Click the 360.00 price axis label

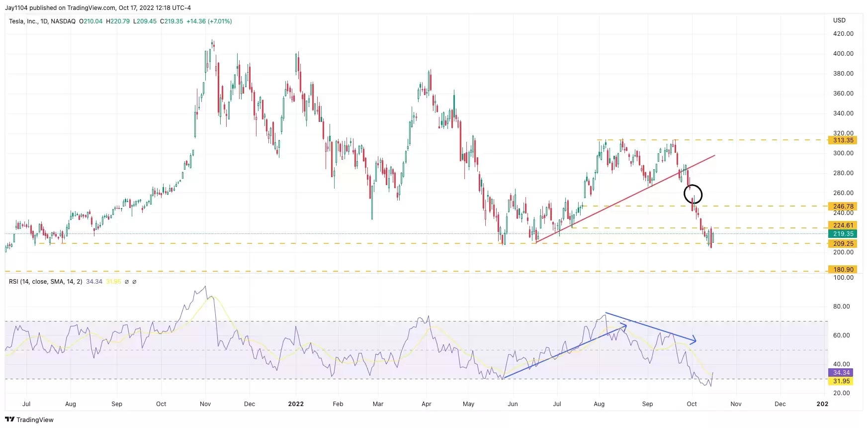pyautogui.click(x=843, y=94)
